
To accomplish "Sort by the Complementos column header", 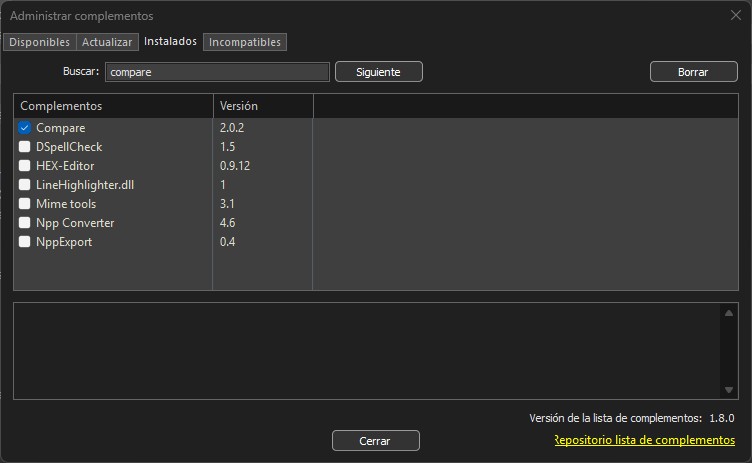I will tap(113, 106).
